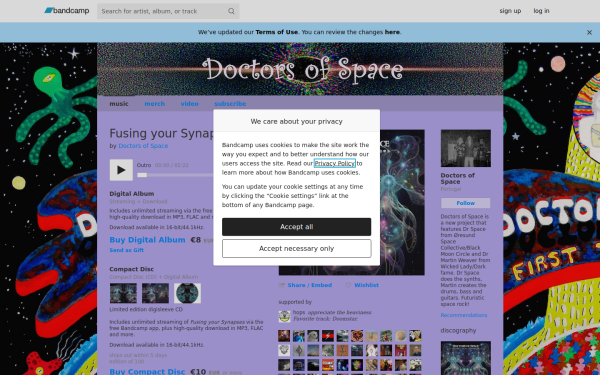Image resolution: width=600 pixels, height=375 pixels.
Task: Click the Doctors of Space header banner
Action: point(300,69)
